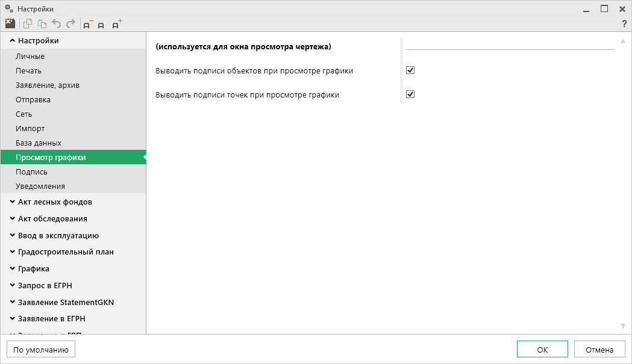Select the 'База данных' settings item
This screenshot has width=632, height=364.
[x=39, y=143]
